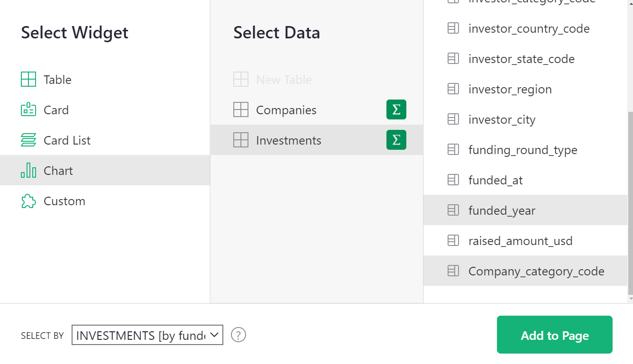The height and width of the screenshot is (364, 633).
Task: Open the SELECT BY dropdown
Action: click(147, 335)
